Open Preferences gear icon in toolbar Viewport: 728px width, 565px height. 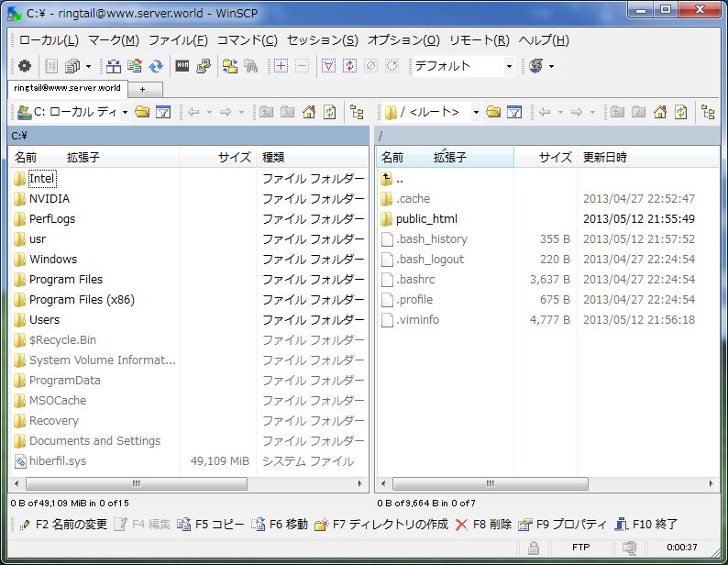25,66
